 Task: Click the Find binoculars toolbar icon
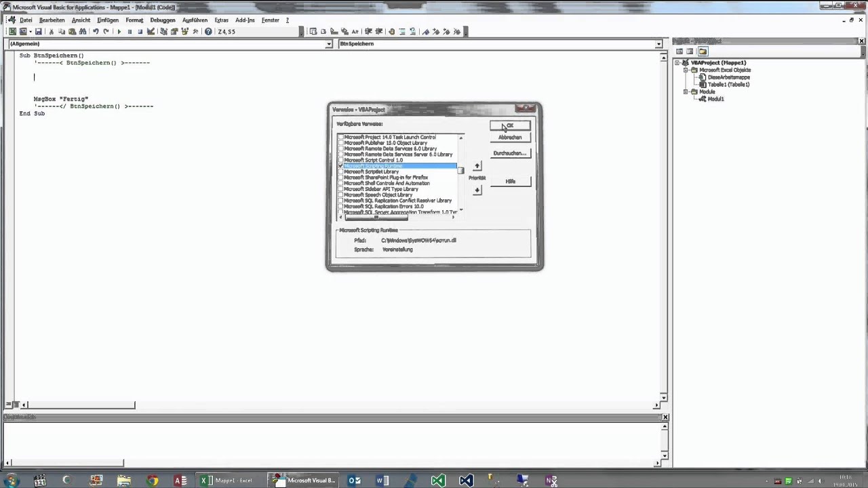(x=83, y=31)
